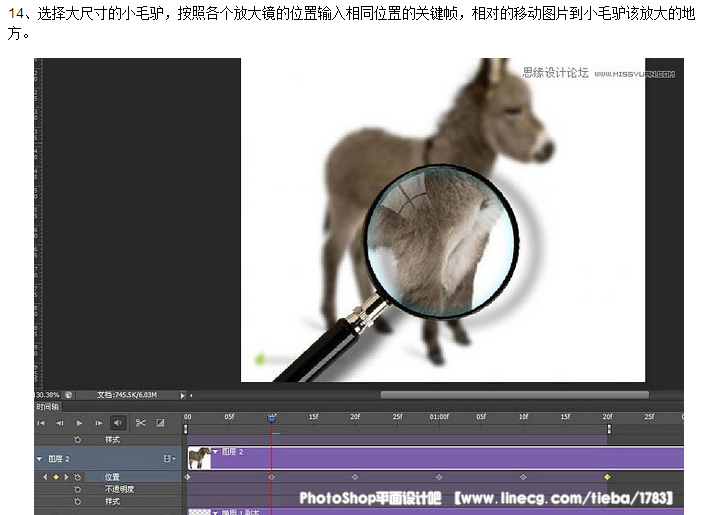Click the status bar icon next to zoom percentage
Viewport: 723px width, 515px height.
point(69,395)
